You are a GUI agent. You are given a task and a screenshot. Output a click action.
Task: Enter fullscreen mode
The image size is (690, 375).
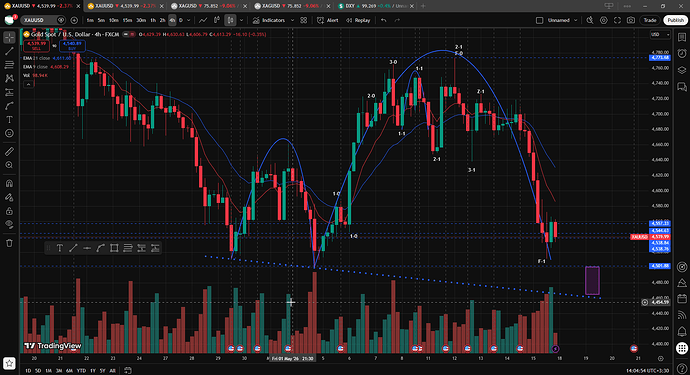pyautogui.click(x=617, y=20)
